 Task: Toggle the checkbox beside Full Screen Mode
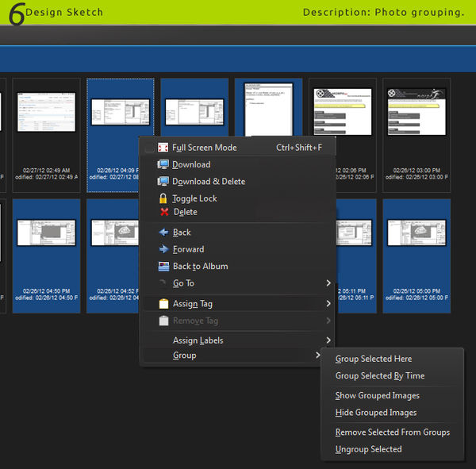[x=149, y=148]
